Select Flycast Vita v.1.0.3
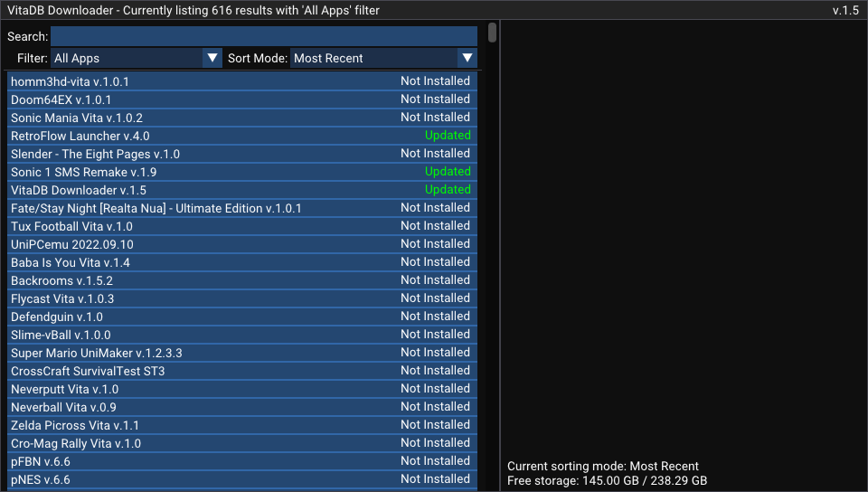 [x=242, y=298]
